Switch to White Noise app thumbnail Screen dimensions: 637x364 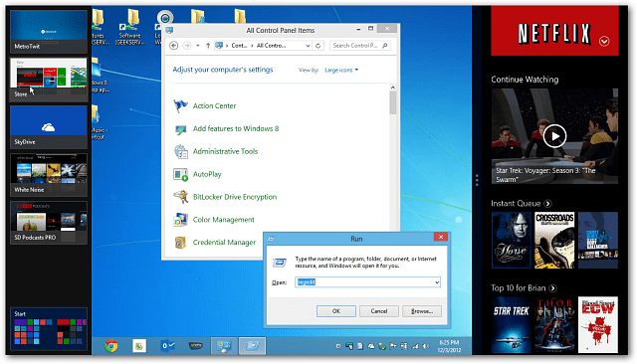pos(49,175)
